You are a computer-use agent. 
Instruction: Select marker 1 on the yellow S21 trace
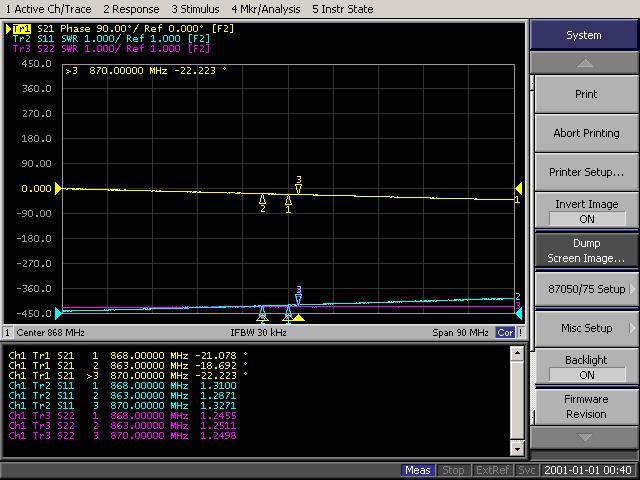pyautogui.click(x=288, y=201)
